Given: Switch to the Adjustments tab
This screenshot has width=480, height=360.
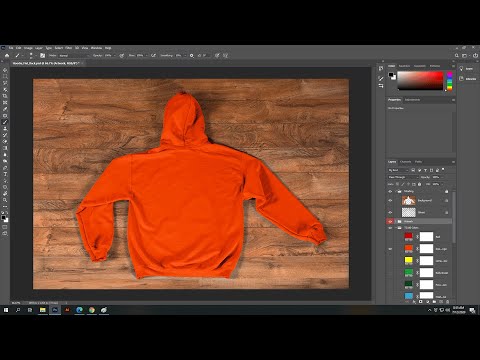Looking at the screenshot, I should 412,100.
